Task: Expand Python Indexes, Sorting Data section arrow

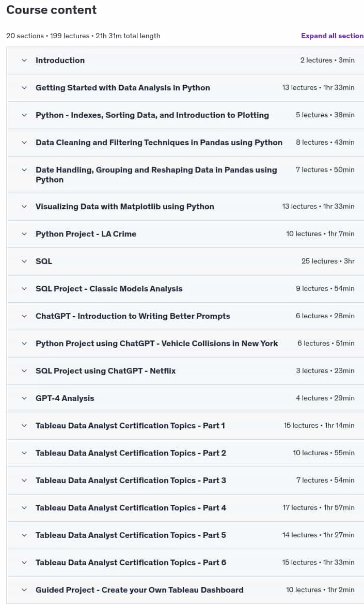Action: click(x=24, y=115)
